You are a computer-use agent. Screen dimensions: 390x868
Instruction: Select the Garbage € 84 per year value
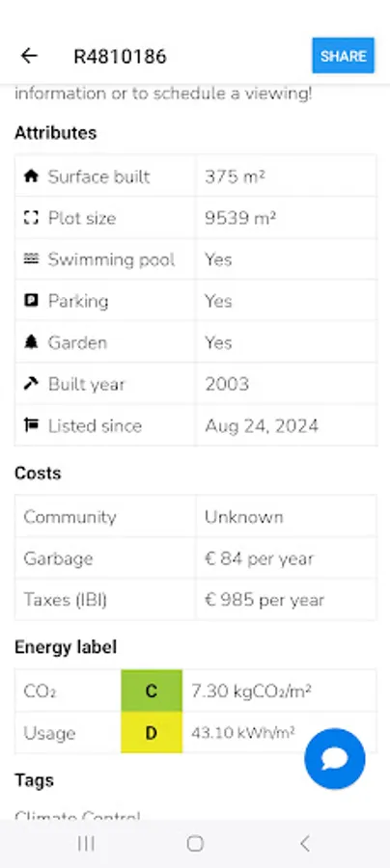pos(259,558)
